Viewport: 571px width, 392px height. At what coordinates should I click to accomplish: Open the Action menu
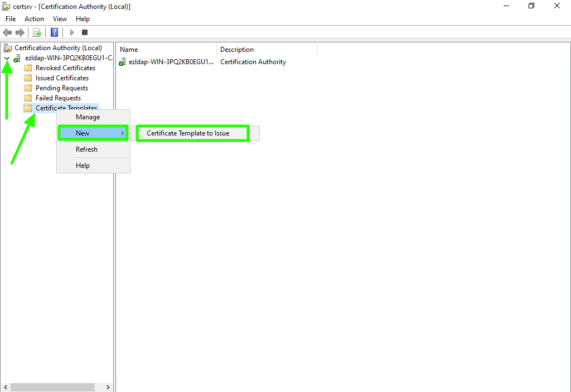point(34,19)
